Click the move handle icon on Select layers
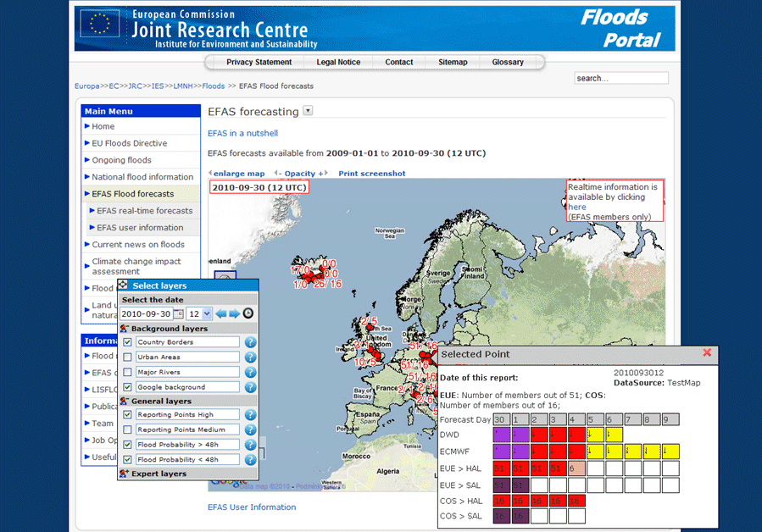The image size is (762, 532). [124, 285]
